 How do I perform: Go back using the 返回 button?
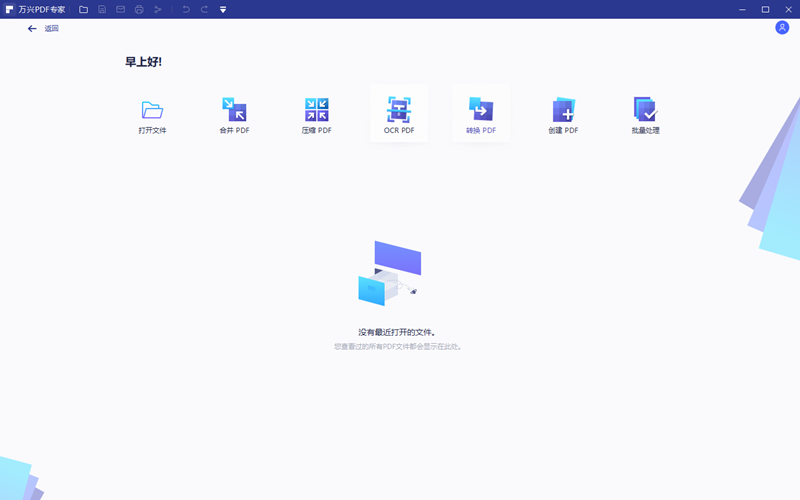43,29
